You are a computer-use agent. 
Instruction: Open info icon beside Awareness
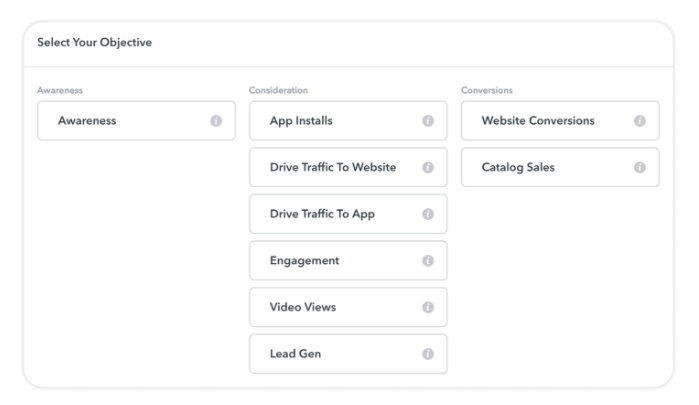pyautogui.click(x=216, y=121)
